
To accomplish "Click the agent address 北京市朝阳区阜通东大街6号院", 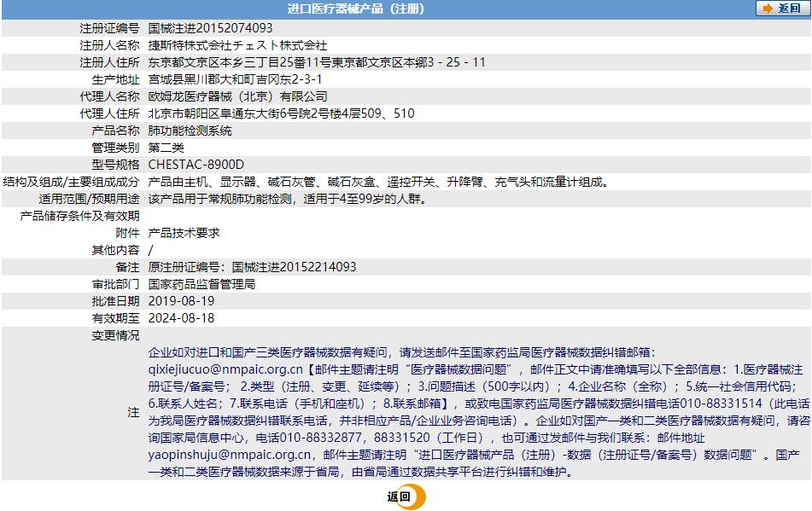I will [x=281, y=113].
